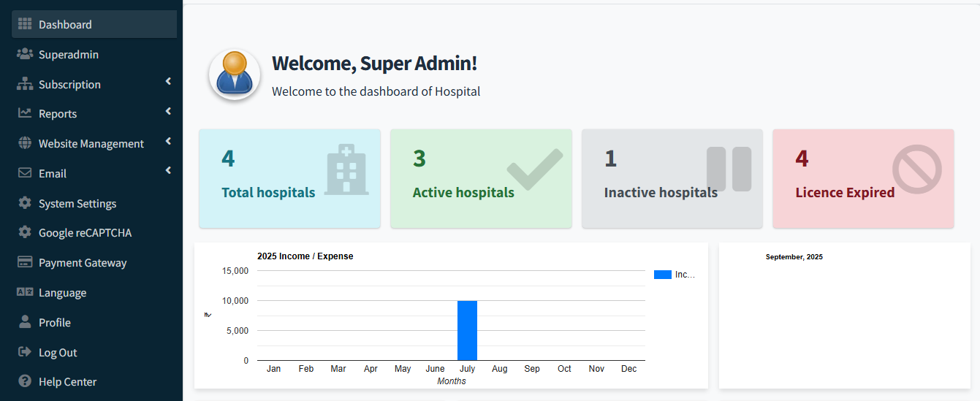Go to the Profile page
The width and height of the screenshot is (980, 401).
pyautogui.click(x=54, y=322)
